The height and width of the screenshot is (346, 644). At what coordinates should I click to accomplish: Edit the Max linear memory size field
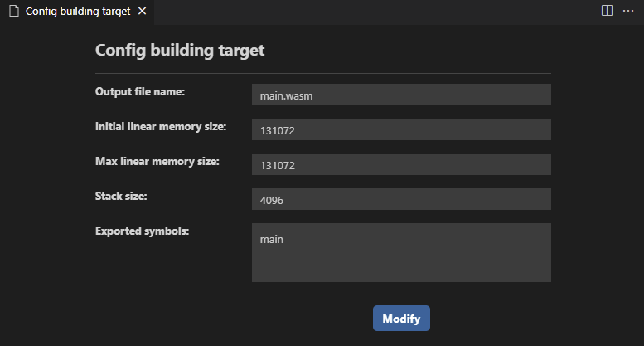pos(401,165)
